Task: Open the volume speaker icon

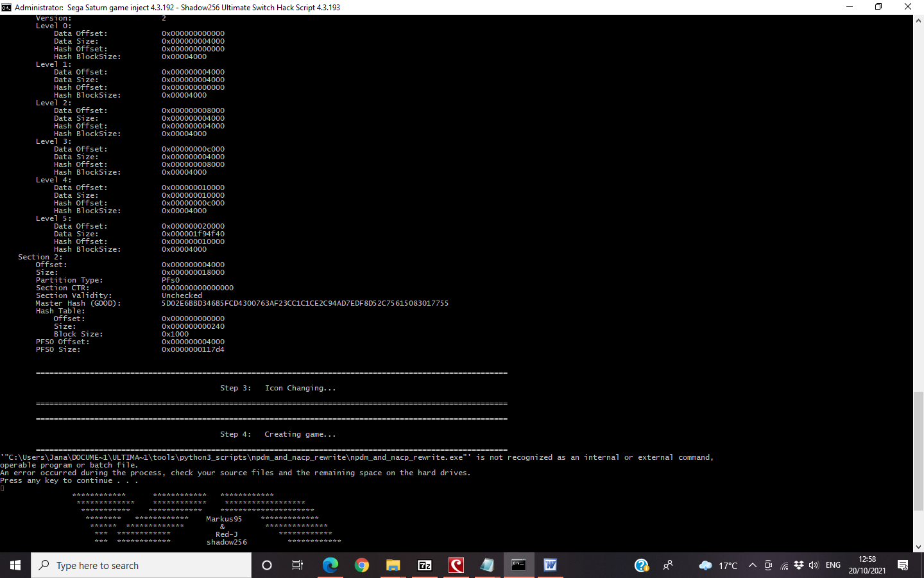Action: [814, 565]
